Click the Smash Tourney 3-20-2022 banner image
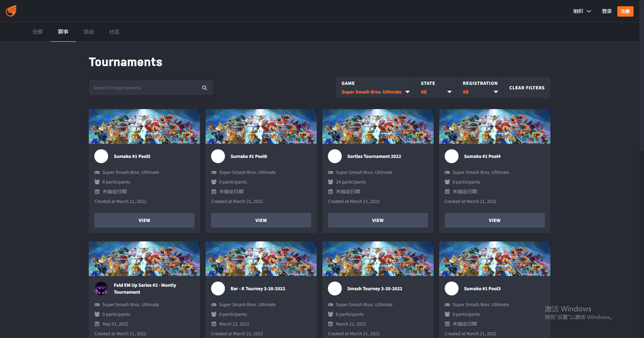644x338 pixels. tap(378, 259)
